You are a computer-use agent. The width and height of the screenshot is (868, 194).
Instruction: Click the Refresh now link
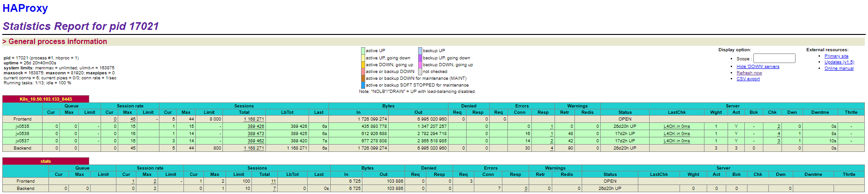pos(749,73)
